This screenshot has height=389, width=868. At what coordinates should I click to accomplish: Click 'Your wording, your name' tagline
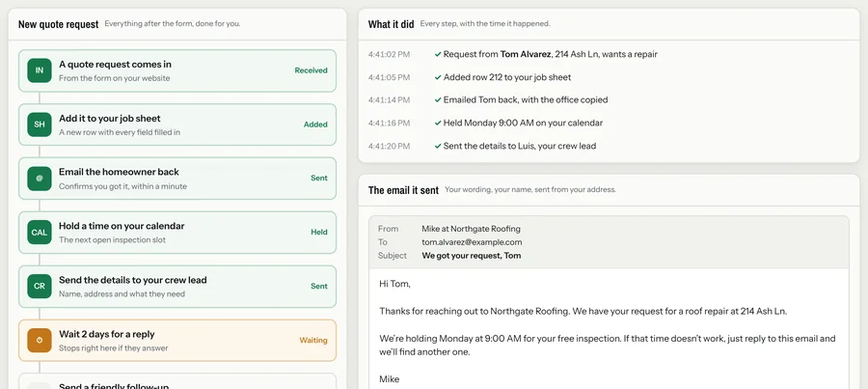point(530,189)
